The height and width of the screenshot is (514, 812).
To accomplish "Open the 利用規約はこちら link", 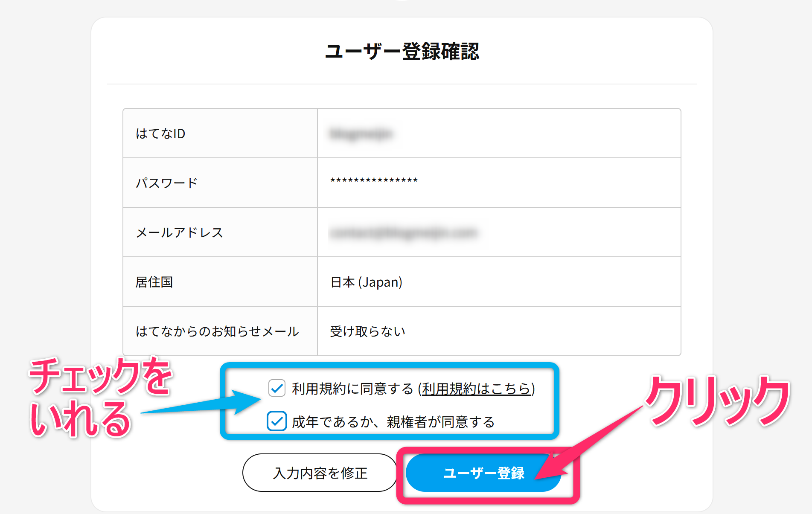I will (476, 389).
